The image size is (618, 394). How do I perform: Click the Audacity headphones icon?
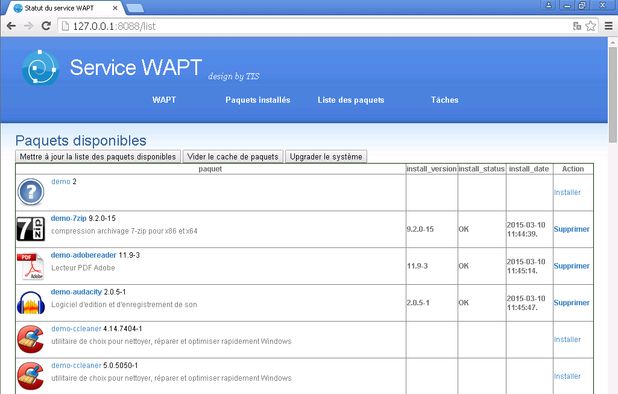tap(31, 303)
